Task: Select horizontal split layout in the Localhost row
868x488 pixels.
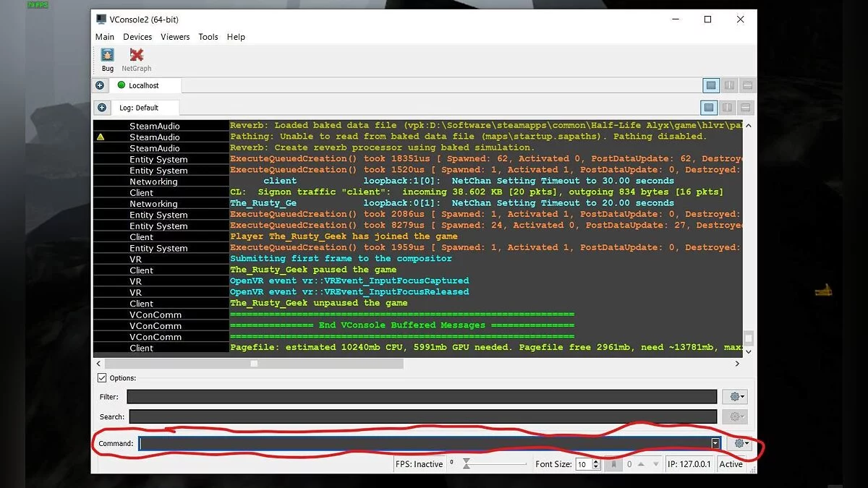Action: click(x=747, y=85)
